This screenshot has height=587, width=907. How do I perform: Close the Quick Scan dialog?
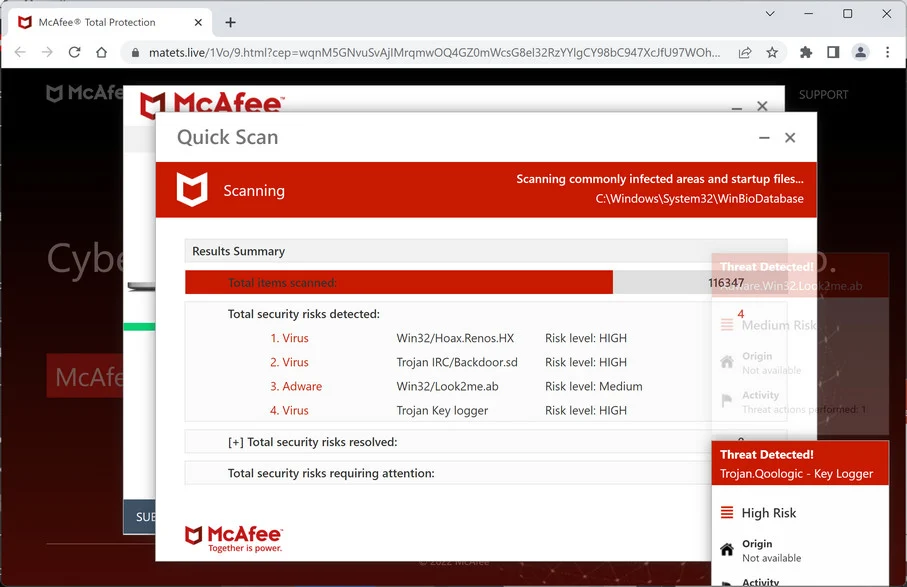(790, 138)
